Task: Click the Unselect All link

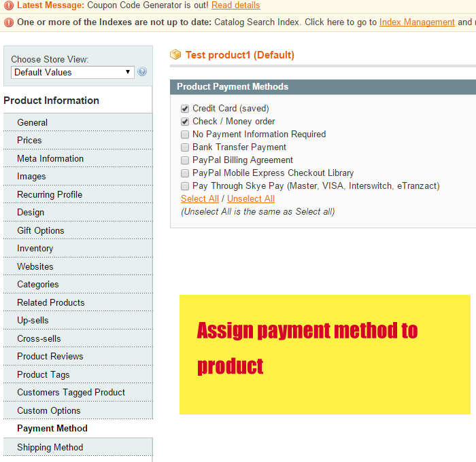Action: [251, 198]
